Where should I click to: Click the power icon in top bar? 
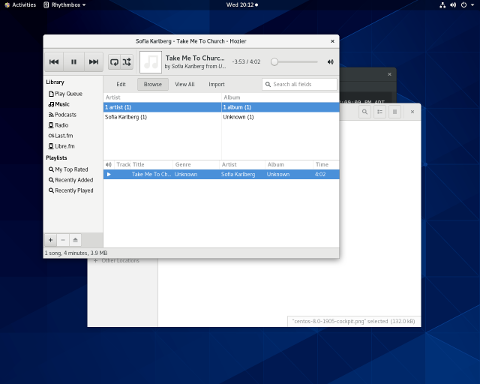point(464,5)
